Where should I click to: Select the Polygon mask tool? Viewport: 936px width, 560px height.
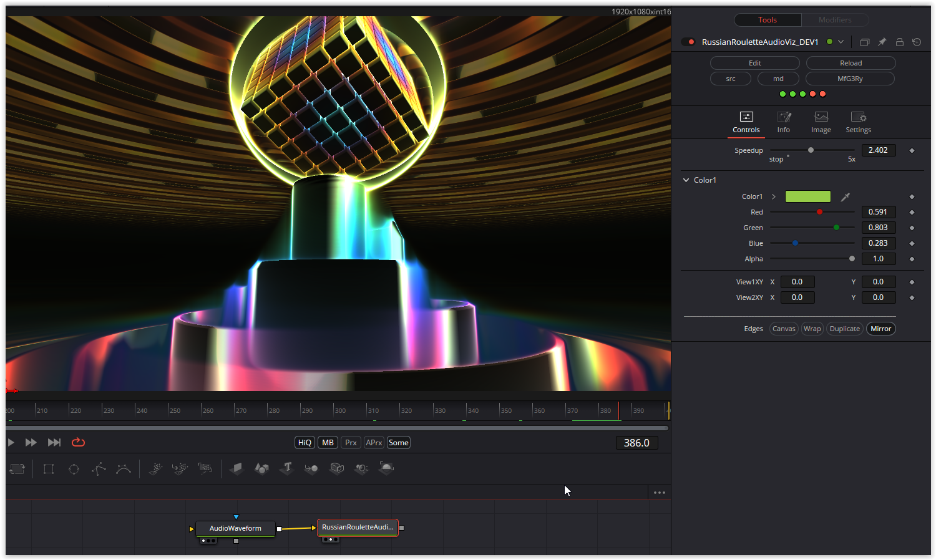99,469
